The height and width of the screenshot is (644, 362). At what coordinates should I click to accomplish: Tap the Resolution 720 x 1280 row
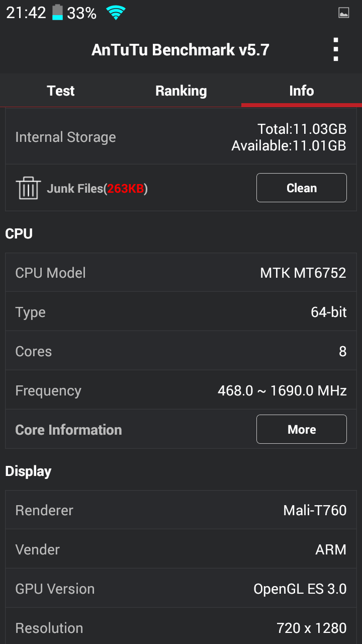pos(181,628)
